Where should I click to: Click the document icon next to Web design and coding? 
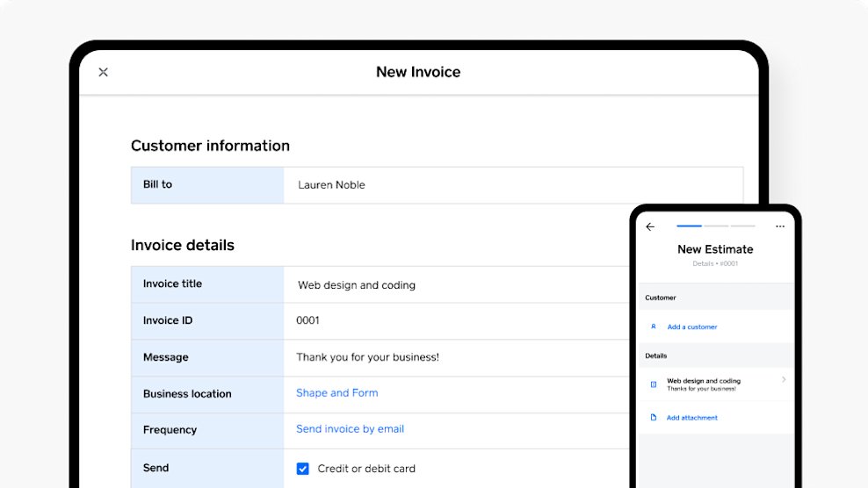654,384
